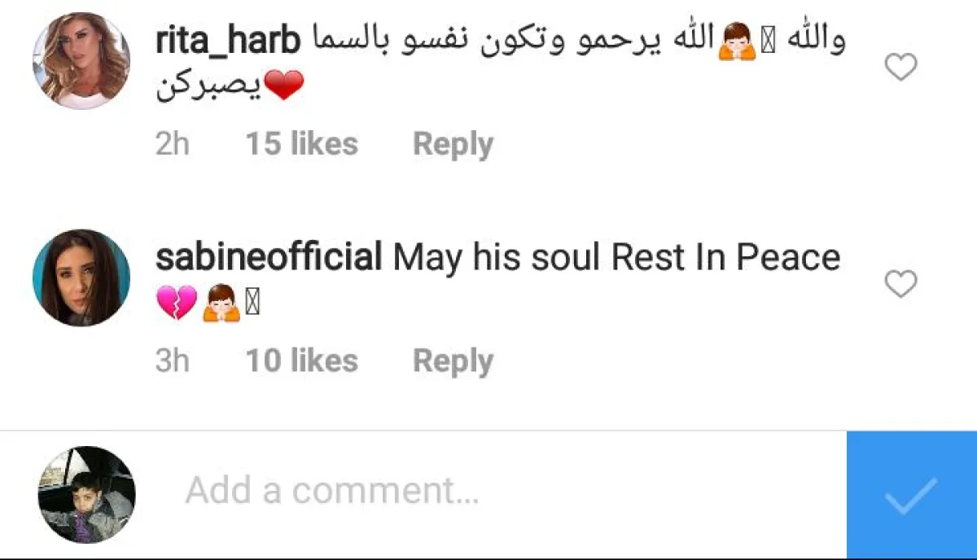Click the "May his soul Rest In Peace" text
977x560 pixels.
pyautogui.click(x=616, y=257)
